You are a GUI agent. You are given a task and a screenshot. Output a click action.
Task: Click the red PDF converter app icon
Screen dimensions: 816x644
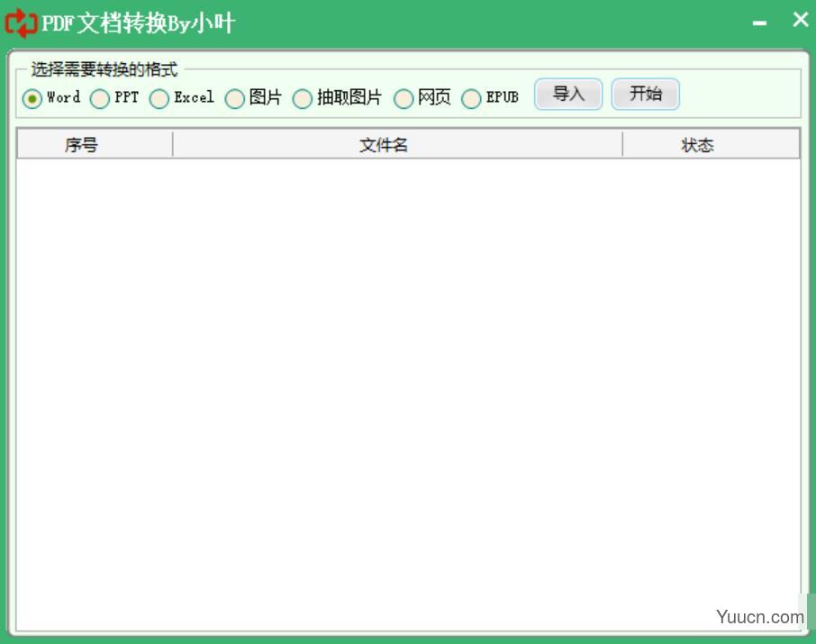(22, 23)
